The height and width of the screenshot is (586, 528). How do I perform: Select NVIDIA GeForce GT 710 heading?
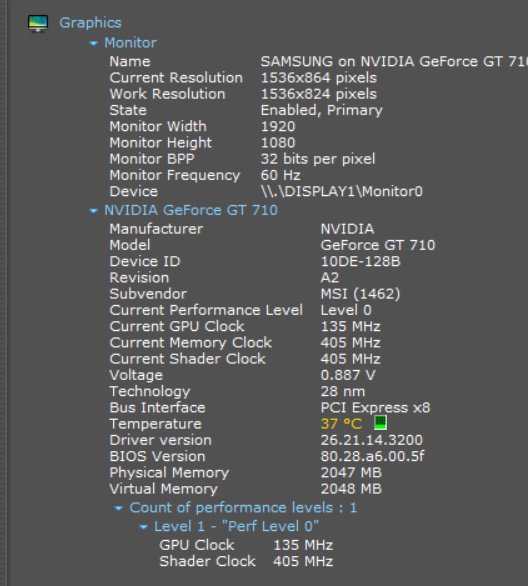click(191, 210)
